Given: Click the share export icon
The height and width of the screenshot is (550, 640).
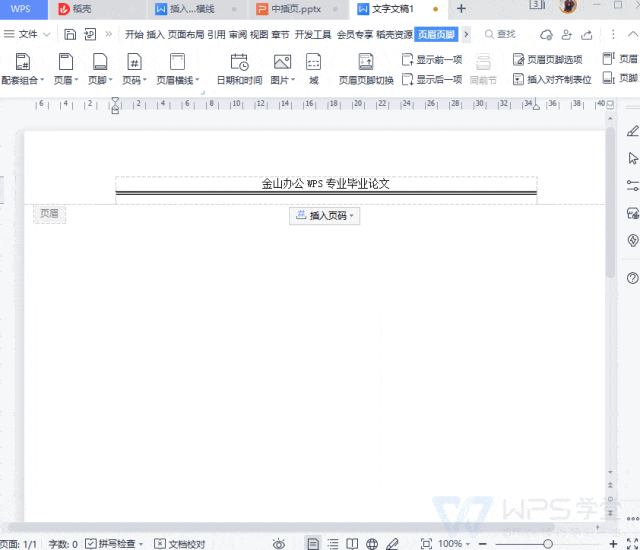Looking at the screenshot, I should coord(587,35).
